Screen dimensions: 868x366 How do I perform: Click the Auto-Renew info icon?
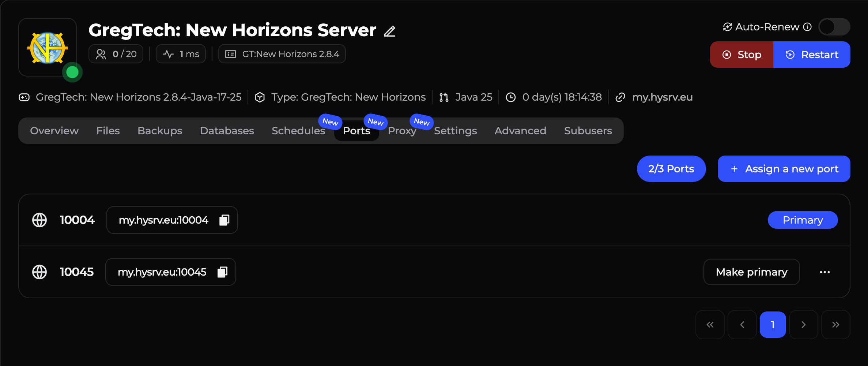click(x=807, y=26)
